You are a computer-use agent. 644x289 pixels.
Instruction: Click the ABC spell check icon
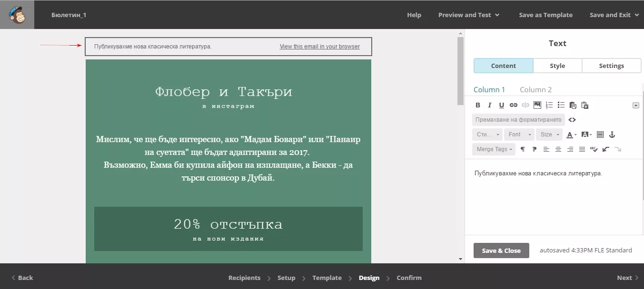[594, 149]
